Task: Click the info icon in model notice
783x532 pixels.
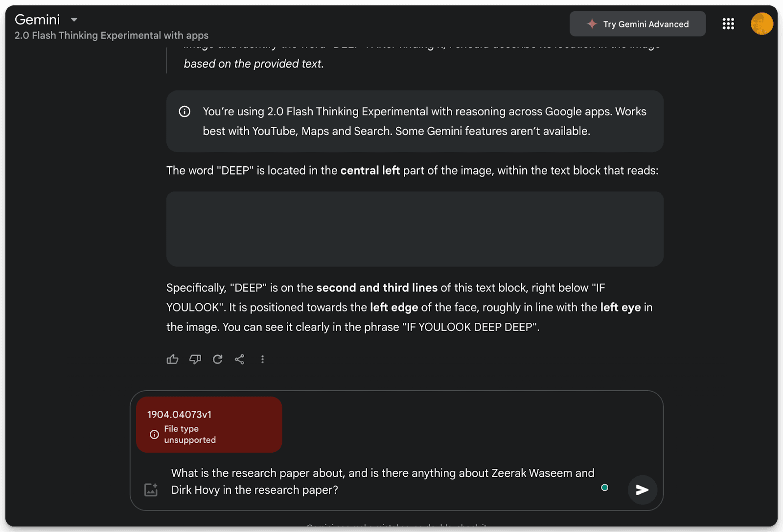Action: point(184,111)
